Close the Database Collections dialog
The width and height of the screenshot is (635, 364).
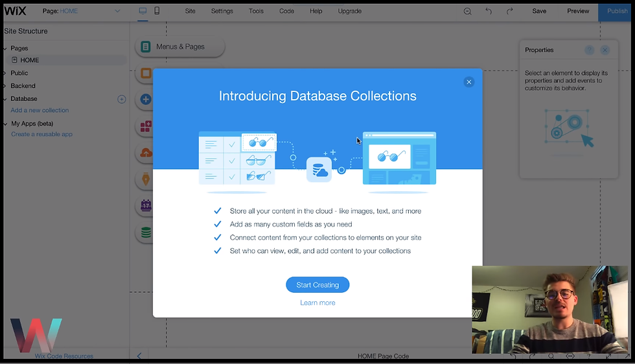pos(468,82)
